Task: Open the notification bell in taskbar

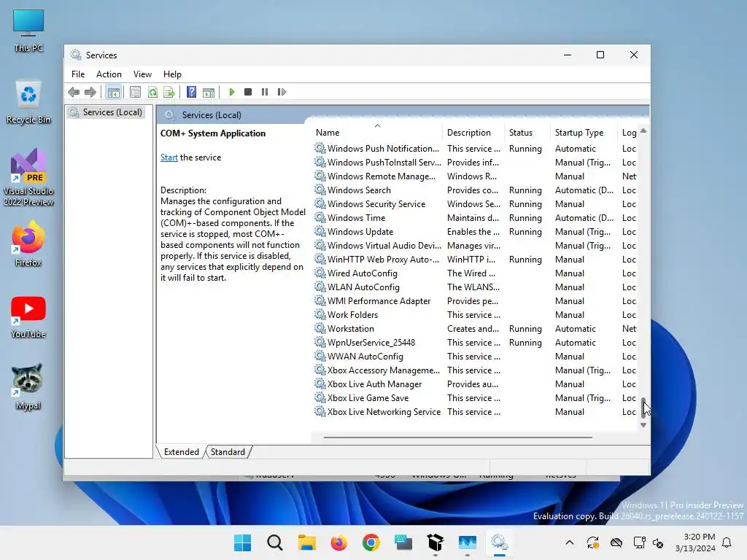Action: pos(727,542)
